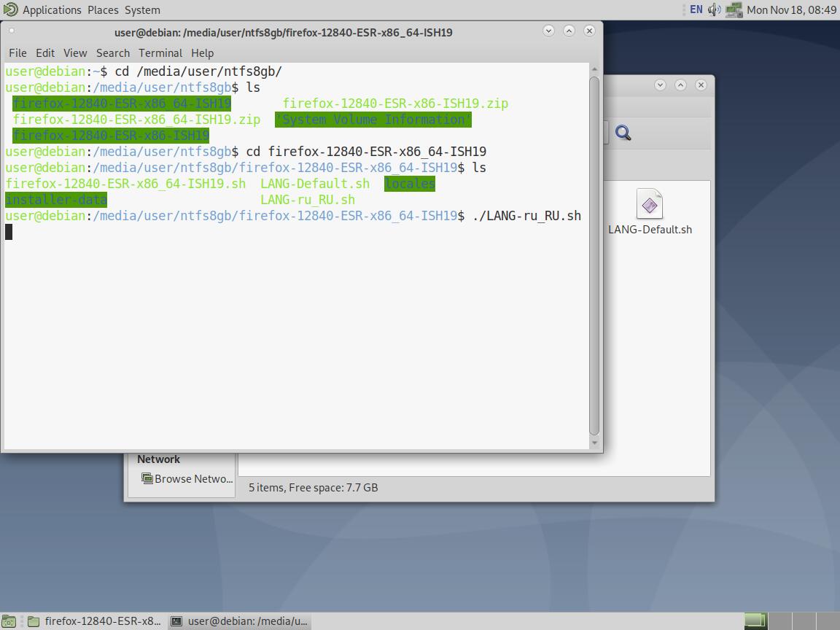Click the EN keyboard layout indicator

pos(696,9)
